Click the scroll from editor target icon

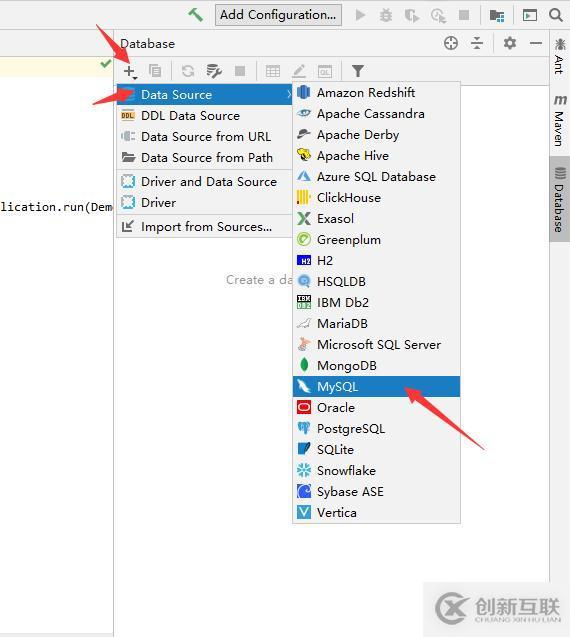pos(451,43)
